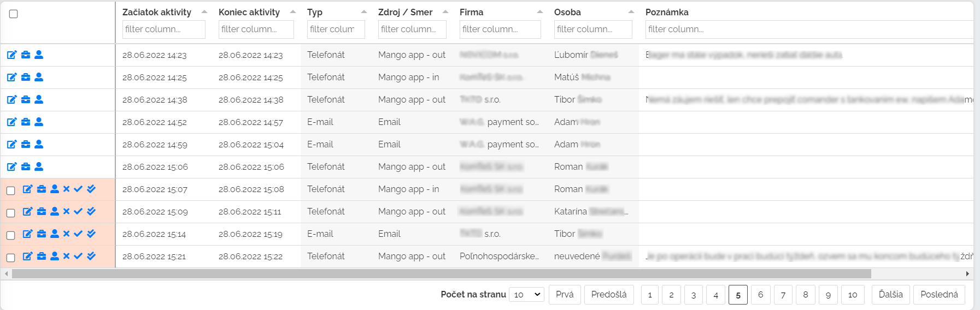Image resolution: width=980 pixels, height=310 pixels.
Task: Click the Osoba filter column field
Action: (x=593, y=29)
